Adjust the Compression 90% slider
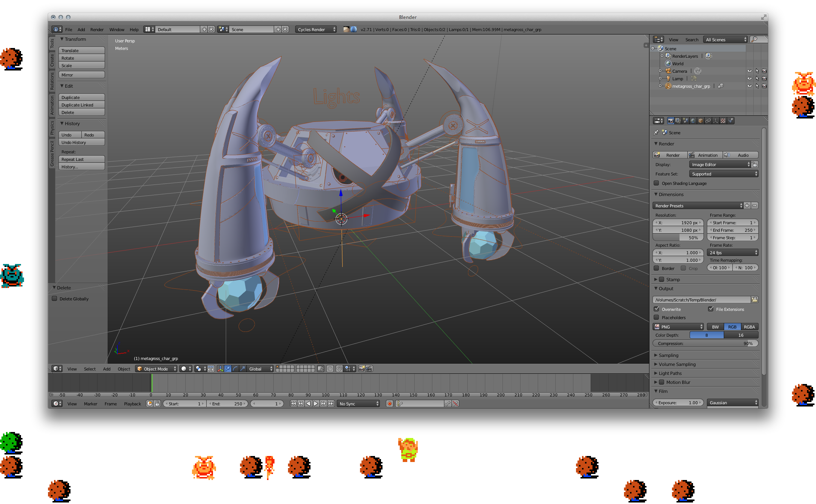 705,343
